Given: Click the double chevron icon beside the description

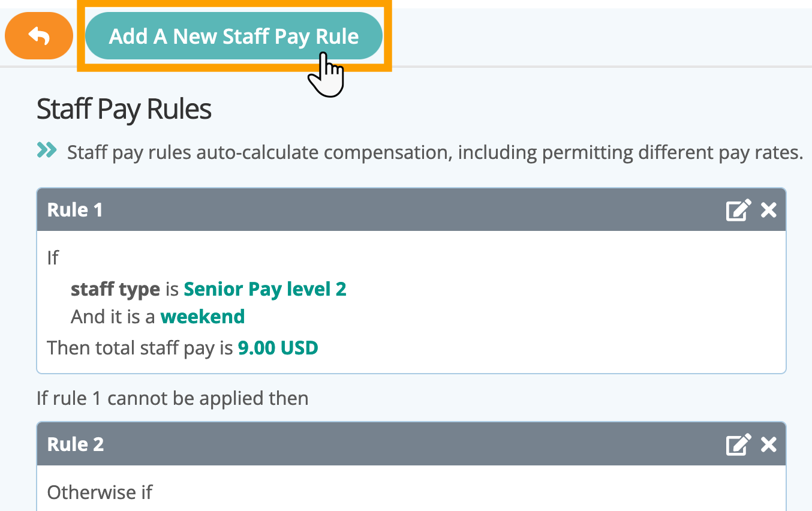Looking at the screenshot, I should click(x=47, y=150).
